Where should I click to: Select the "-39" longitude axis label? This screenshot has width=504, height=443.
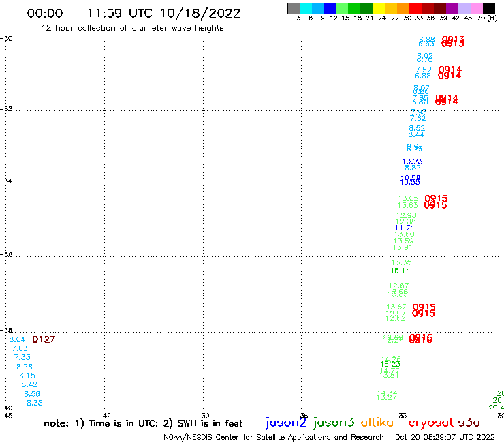point(203,416)
